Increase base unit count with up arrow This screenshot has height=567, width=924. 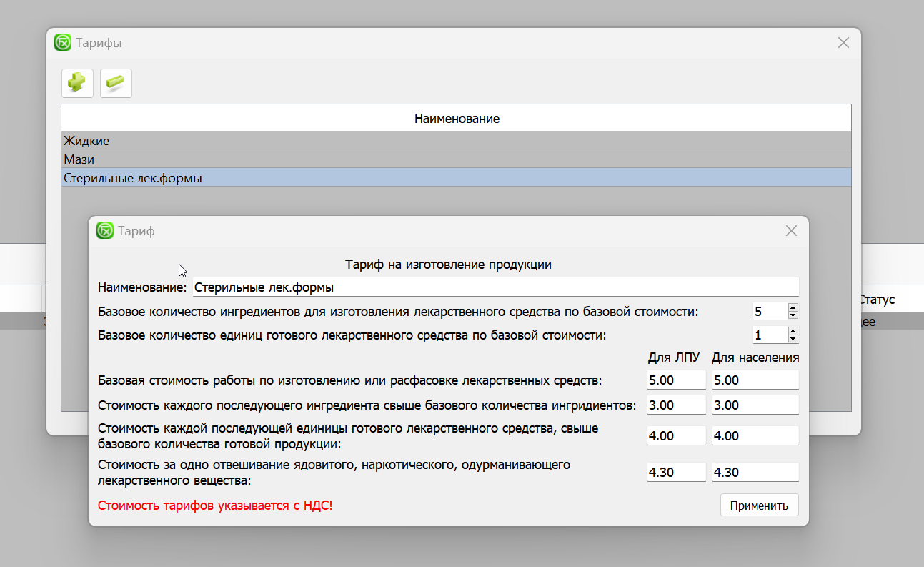coord(793,331)
